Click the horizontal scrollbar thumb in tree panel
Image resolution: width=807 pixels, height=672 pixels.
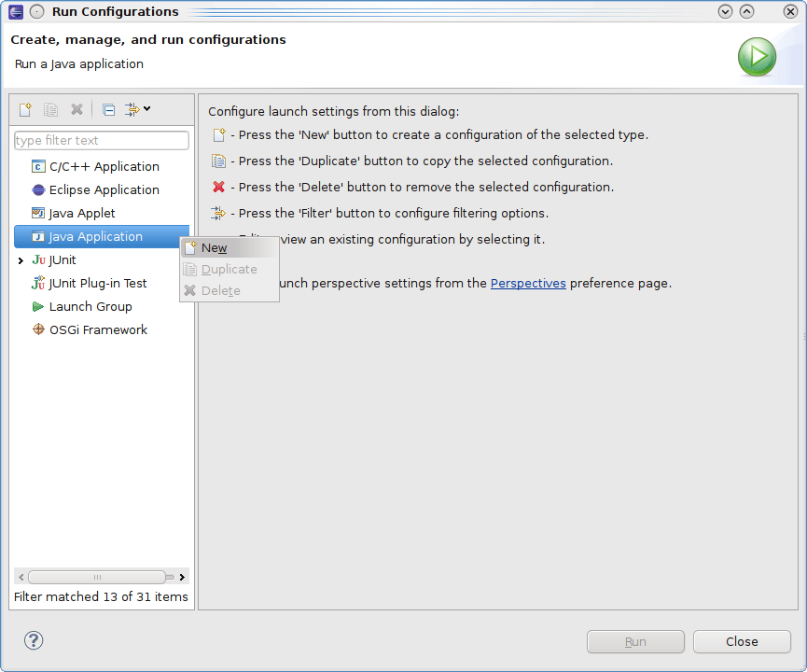(x=97, y=577)
